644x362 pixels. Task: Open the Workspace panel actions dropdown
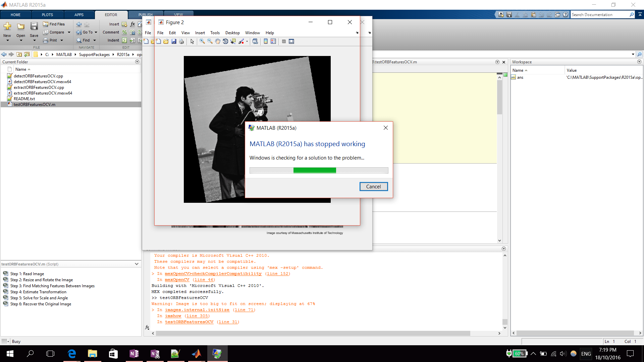pyautogui.click(x=639, y=62)
